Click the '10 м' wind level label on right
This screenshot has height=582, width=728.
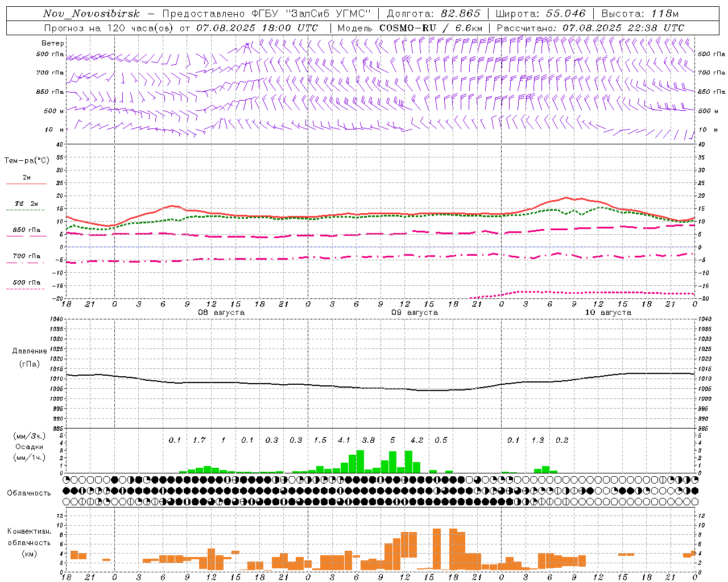pyautogui.click(x=708, y=130)
